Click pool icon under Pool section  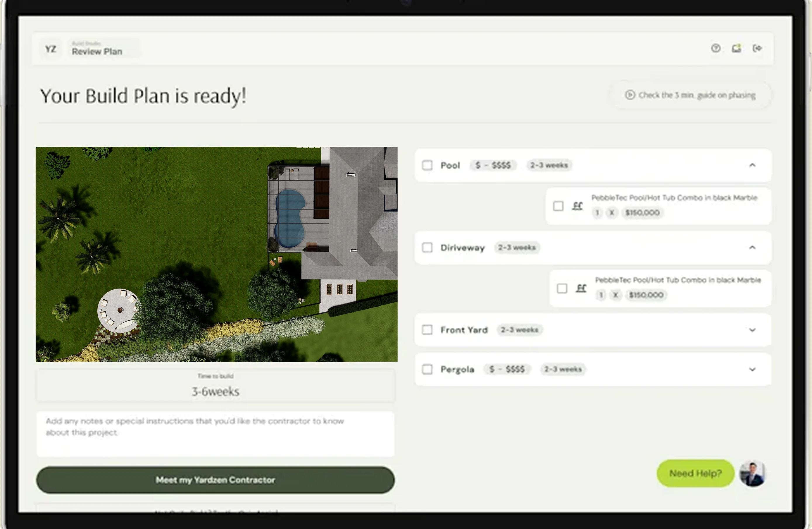pos(577,206)
